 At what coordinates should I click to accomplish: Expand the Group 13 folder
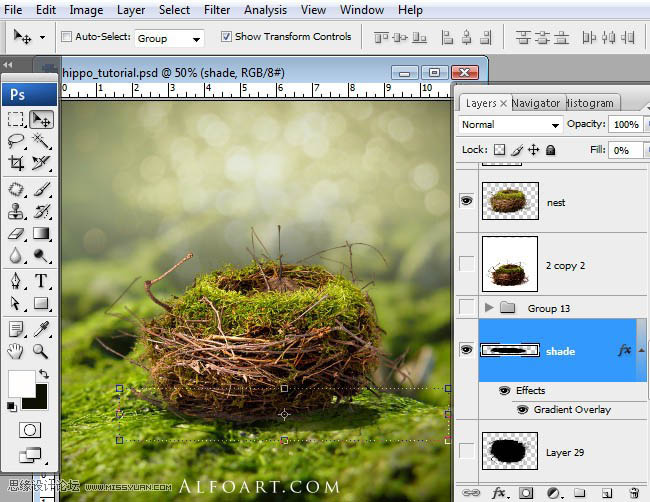pos(489,308)
